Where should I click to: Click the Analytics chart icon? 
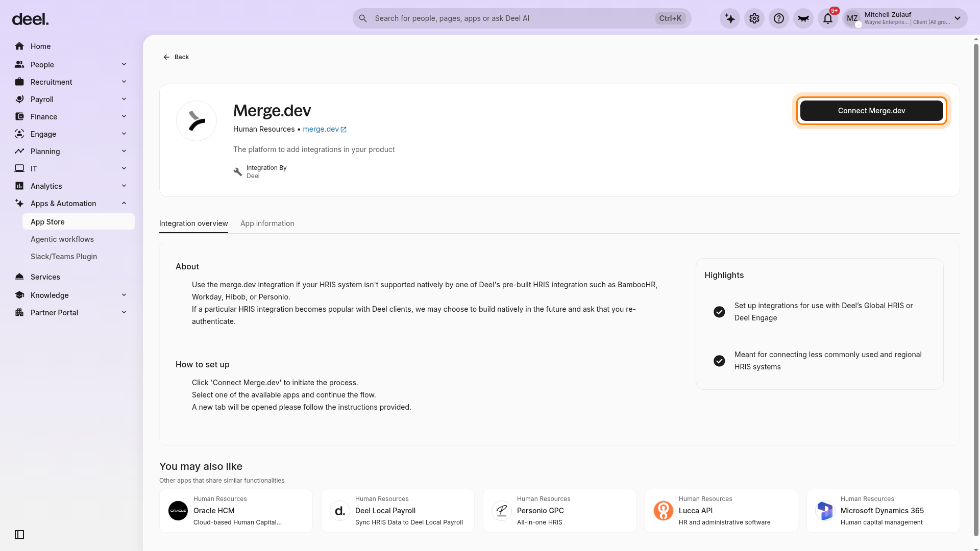point(19,186)
